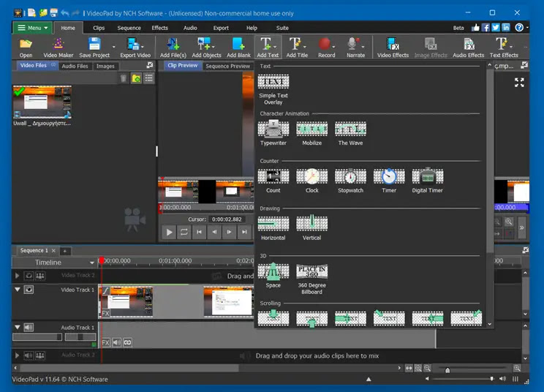Open Audio Track 1 FX button
Screen dimensions: 544x392
click(106, 342)
